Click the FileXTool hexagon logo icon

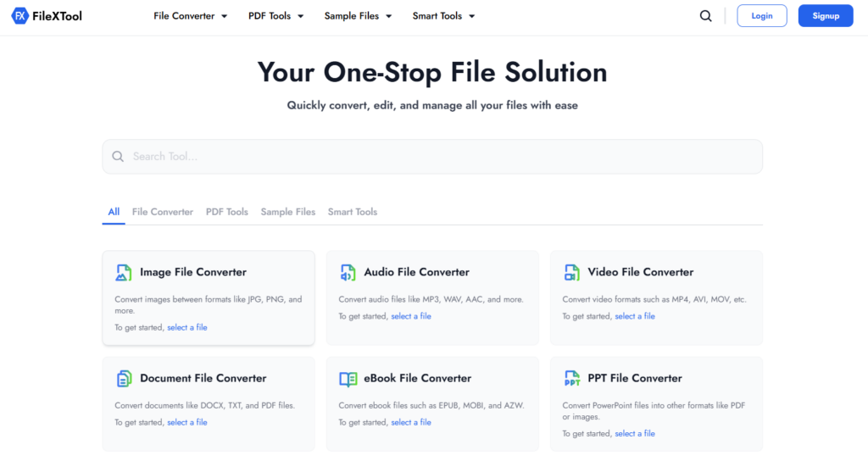[20, 16]
